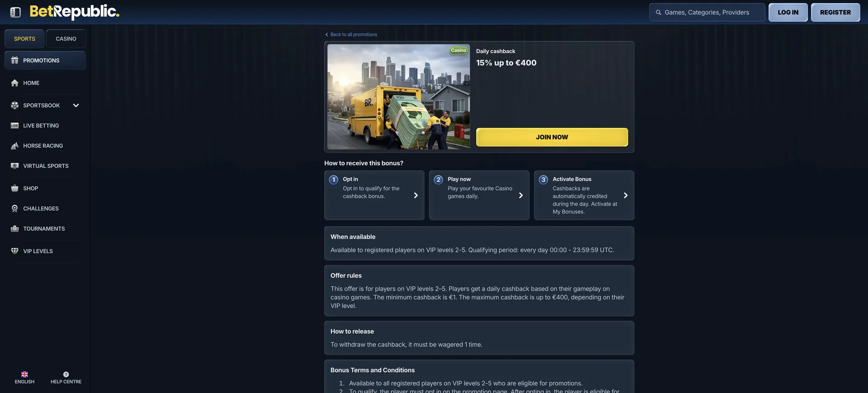Viewport: 868px width, 393px height.
Task: Open Tournaments via the podium icon
Action: point(14,229)
